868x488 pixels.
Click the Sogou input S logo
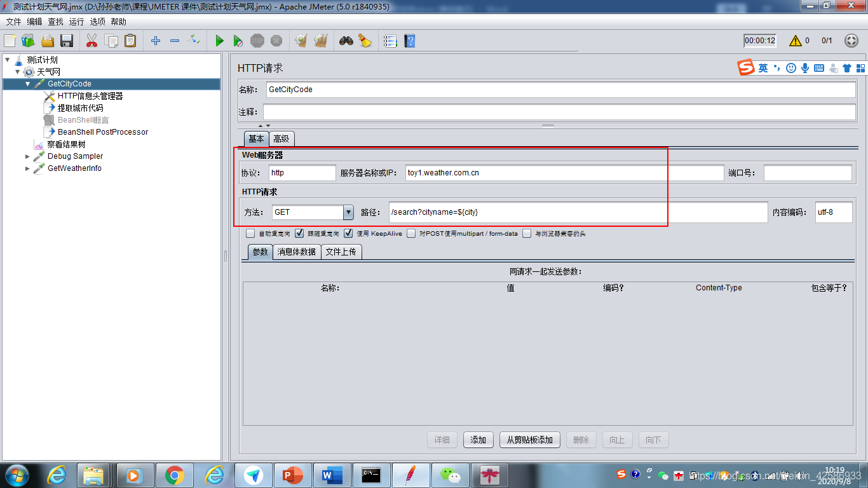tap(746, 68)
